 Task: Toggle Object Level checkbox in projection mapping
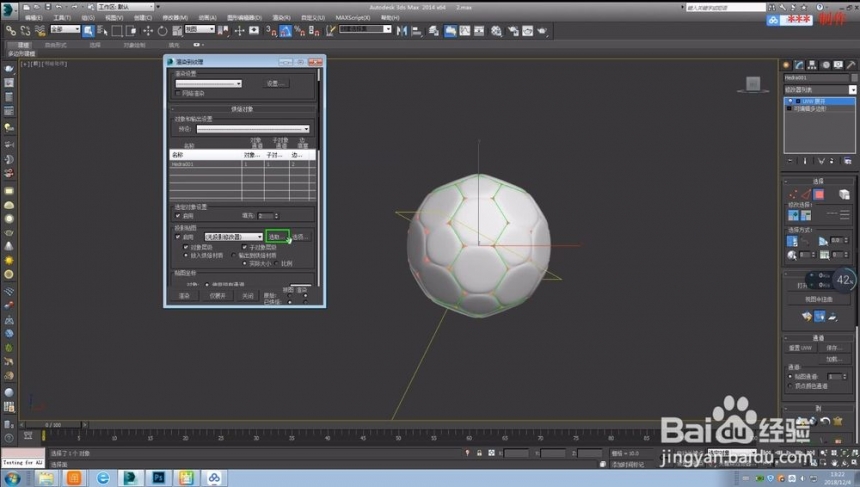(x=186, y=247)
